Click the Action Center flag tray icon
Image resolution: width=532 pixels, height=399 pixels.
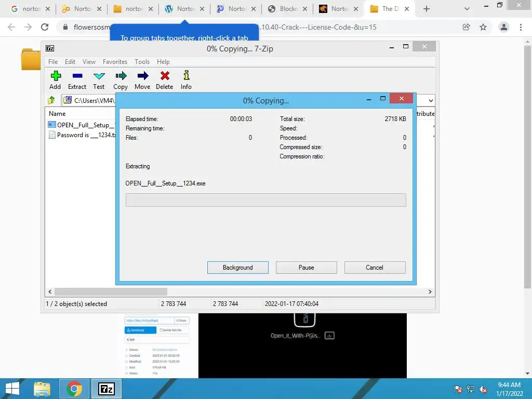tap(458, 389)
